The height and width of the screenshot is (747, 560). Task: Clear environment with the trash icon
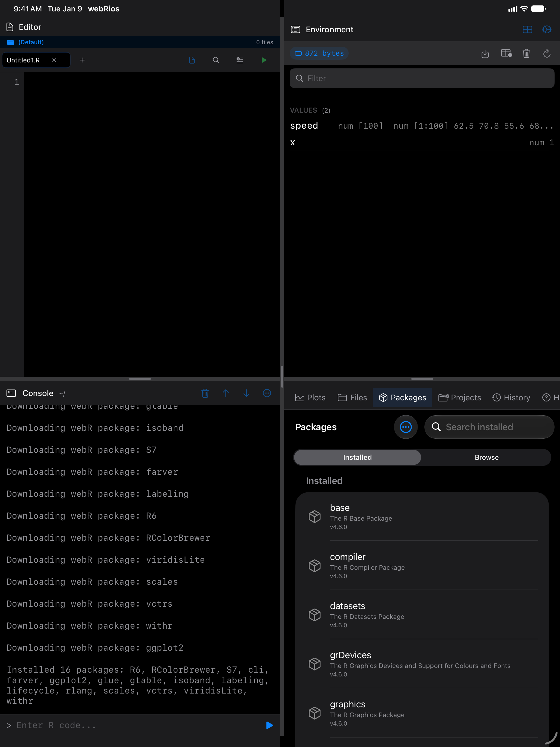point(526,53)
